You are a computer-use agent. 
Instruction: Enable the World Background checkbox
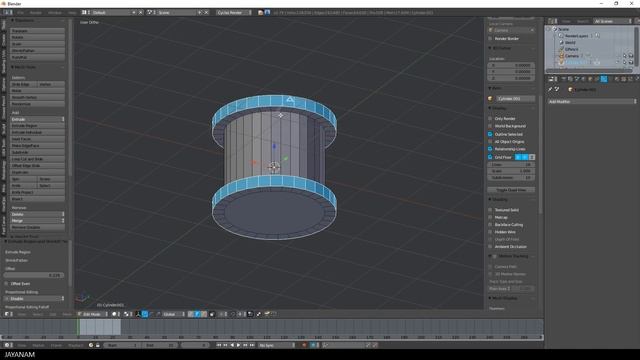(490, 126)
